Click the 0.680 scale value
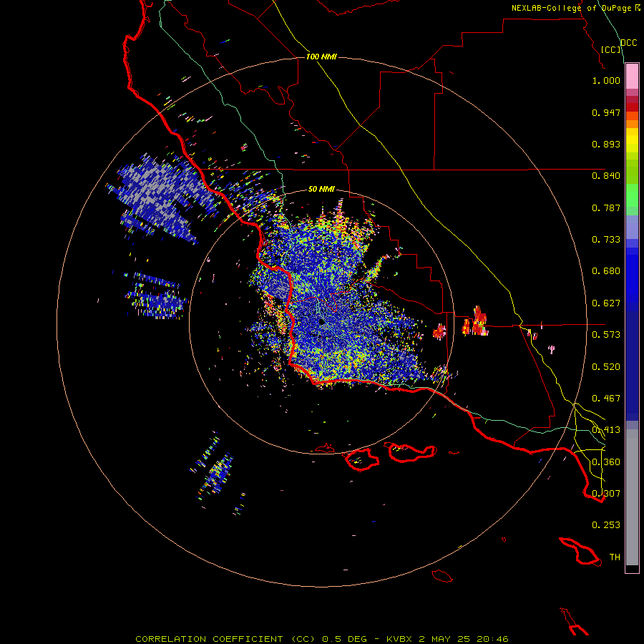The image size is (644, 644). click(x=606, y=271)
